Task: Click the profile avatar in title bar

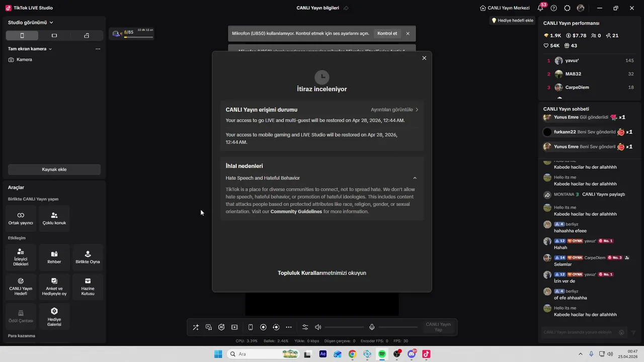Action: tap(581, 8)
